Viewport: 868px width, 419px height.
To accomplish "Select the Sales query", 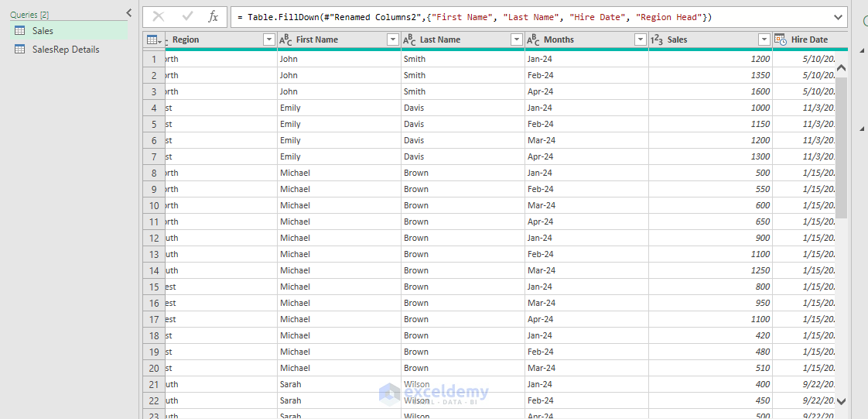I will [69, 30].
